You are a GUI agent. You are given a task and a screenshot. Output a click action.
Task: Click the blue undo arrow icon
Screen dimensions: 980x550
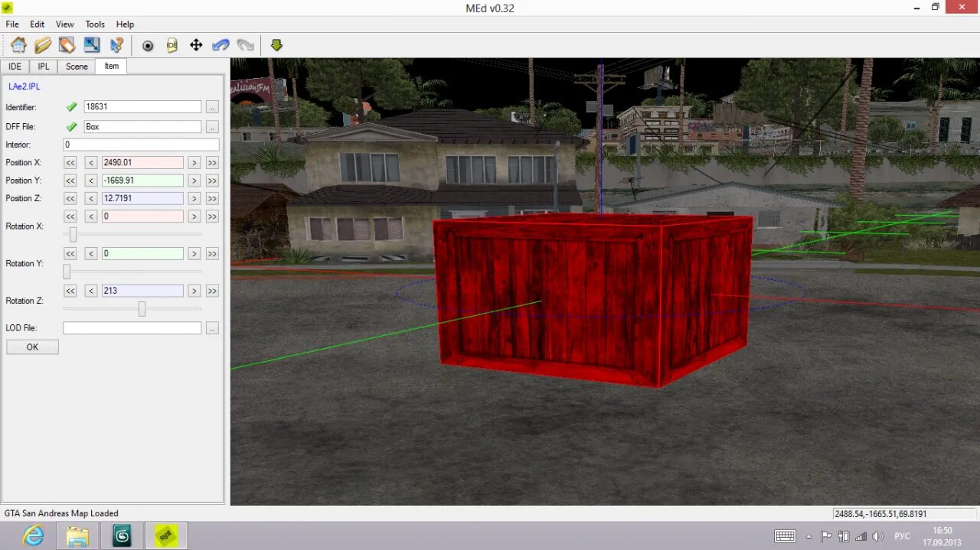pyautogui.click(x=220, y=45)
